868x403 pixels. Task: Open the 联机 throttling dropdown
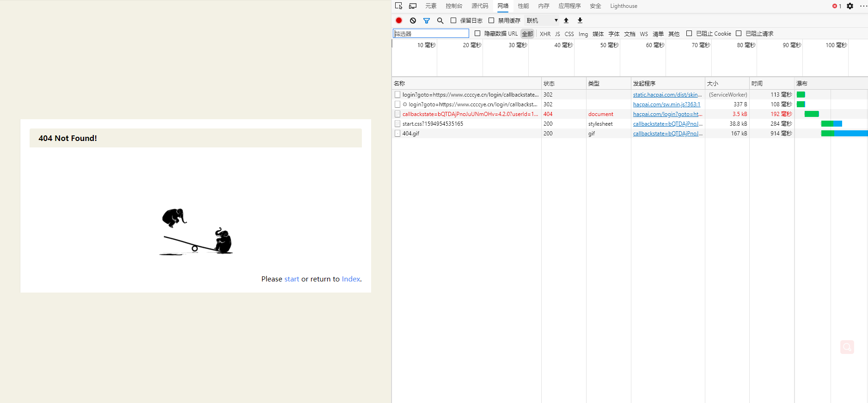coord(542,20)
